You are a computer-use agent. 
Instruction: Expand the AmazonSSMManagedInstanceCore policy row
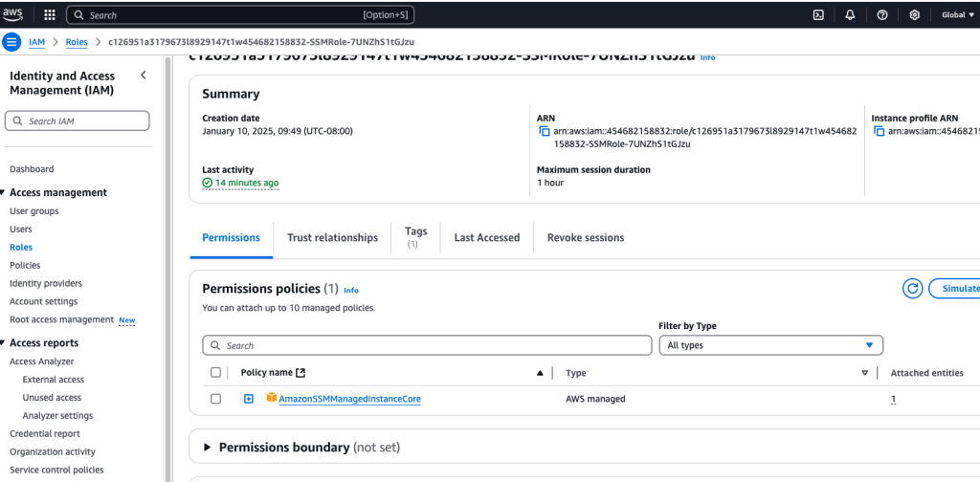click(x=249, y=399)
